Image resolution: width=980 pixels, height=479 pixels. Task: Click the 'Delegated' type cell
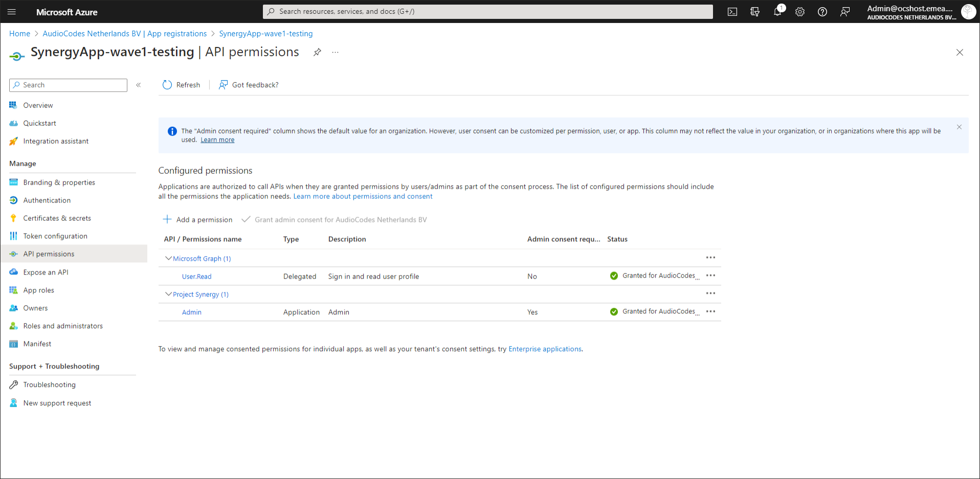pos(300,277)
